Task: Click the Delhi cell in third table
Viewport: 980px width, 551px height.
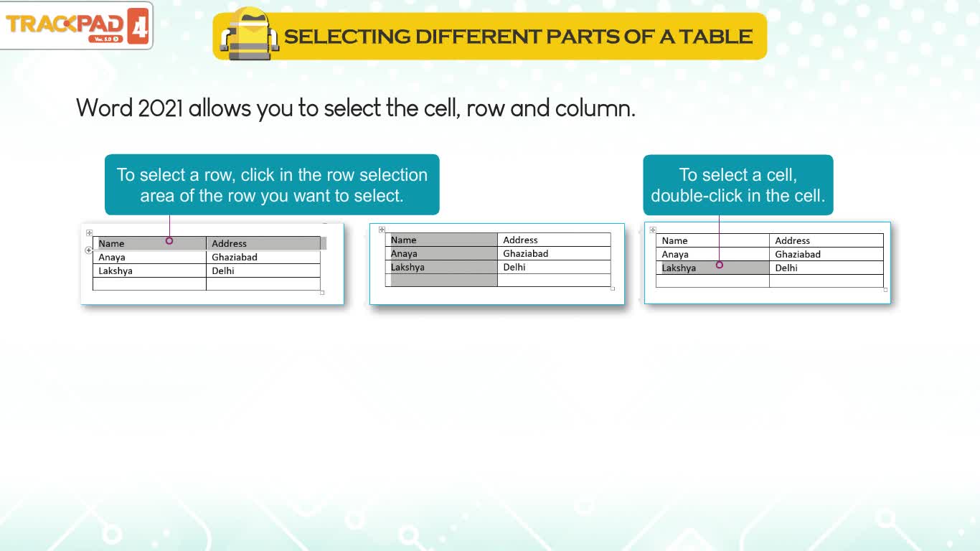Action: (826, 268)
